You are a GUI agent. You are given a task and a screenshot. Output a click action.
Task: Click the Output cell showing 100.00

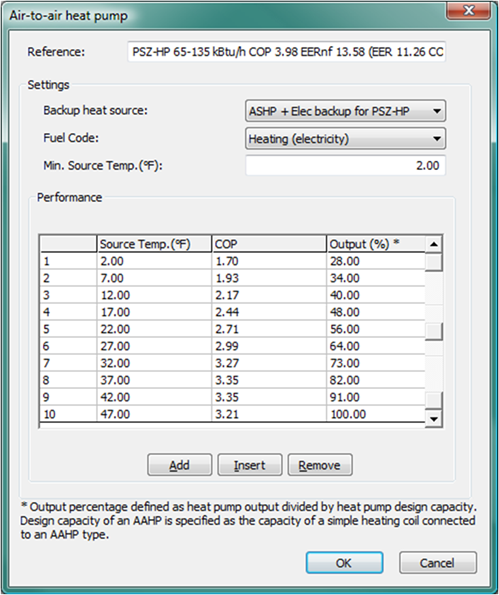click(x=376, y=414)
